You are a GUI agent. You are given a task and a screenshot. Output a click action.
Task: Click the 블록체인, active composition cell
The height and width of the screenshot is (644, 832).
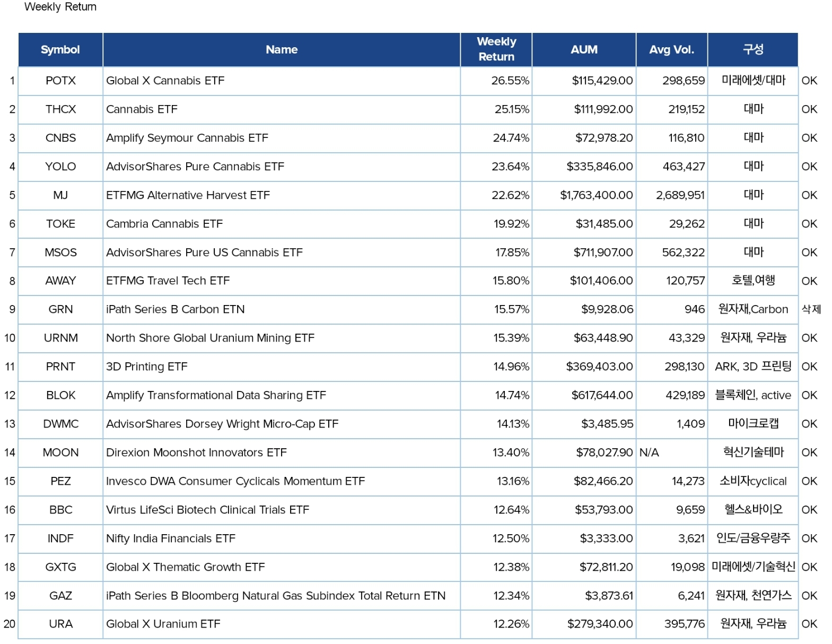tap(753, 395)
